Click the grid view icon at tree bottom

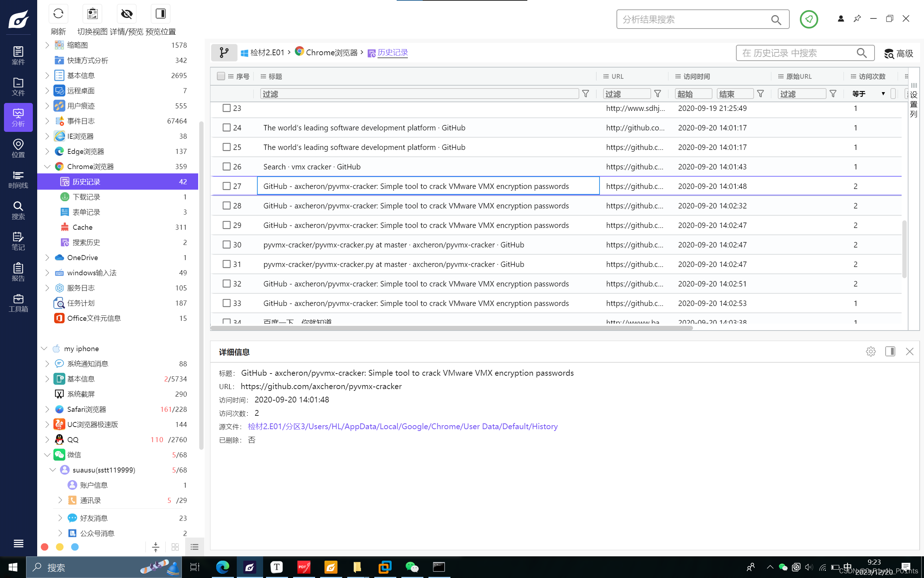175,547
